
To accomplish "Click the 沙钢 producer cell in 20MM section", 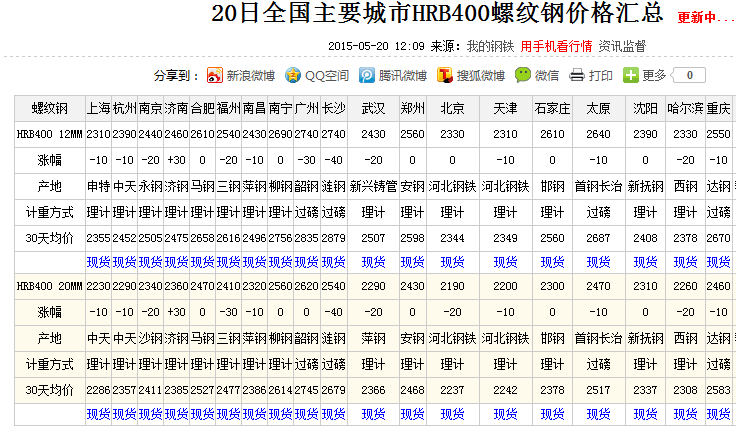I will click(x=150, y=339).
